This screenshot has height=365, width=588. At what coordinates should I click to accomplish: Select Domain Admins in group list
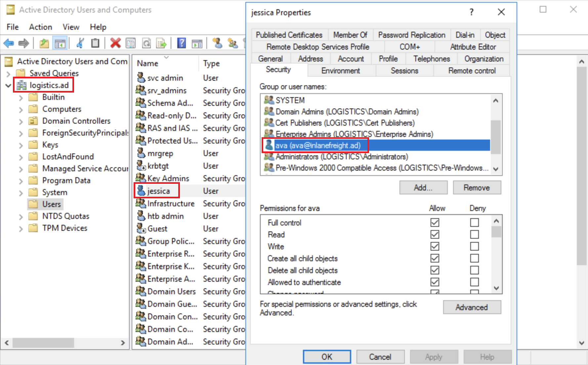(x=347, y=112)
